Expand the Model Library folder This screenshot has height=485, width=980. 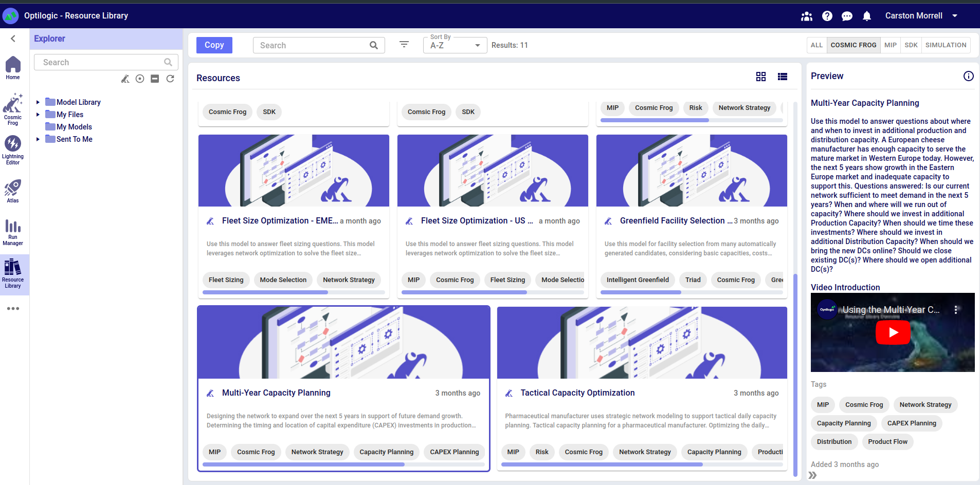point(37,102)
